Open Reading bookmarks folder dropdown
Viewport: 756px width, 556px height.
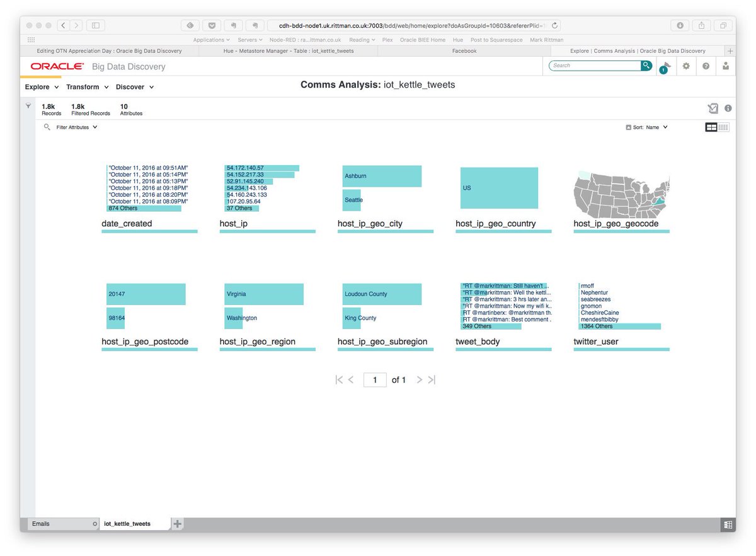362,40
